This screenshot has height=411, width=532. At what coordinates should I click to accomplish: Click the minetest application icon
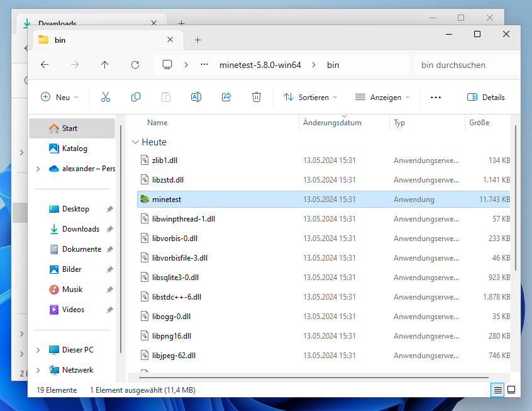(x=145, y=199)
